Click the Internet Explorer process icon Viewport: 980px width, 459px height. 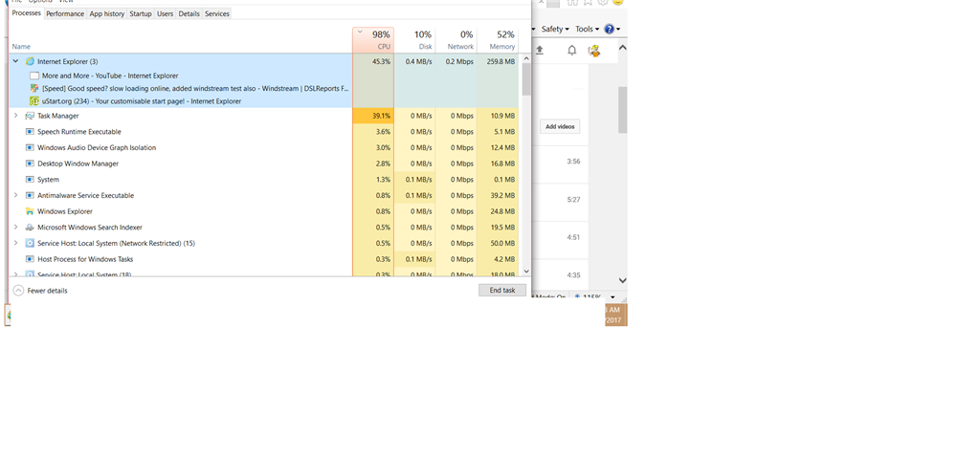[30, 61]
